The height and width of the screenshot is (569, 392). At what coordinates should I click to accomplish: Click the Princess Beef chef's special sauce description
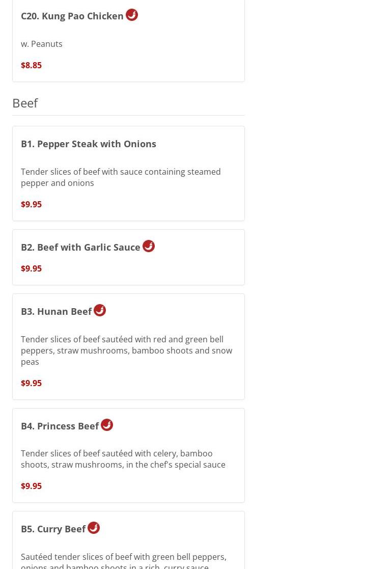(123, 459)
